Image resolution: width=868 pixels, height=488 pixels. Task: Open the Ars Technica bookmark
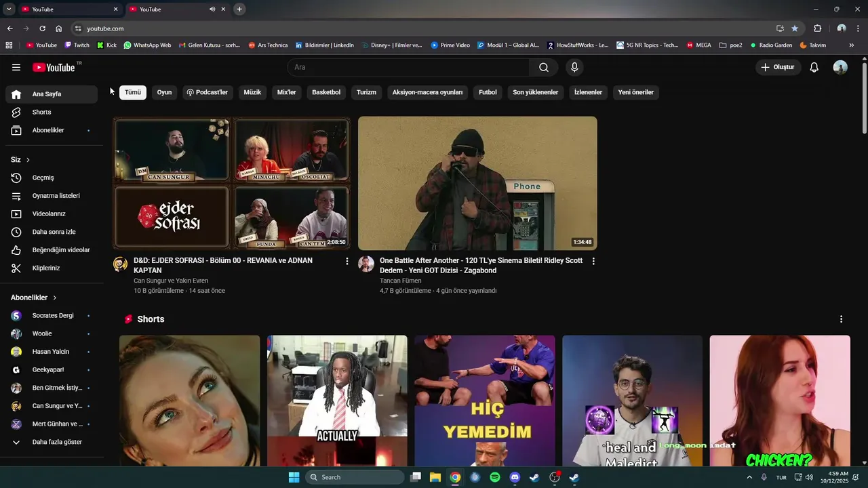(268, 45)
